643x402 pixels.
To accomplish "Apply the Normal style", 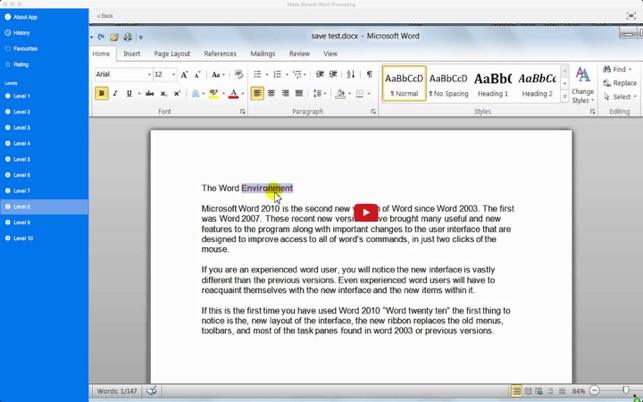I will 404,84.
